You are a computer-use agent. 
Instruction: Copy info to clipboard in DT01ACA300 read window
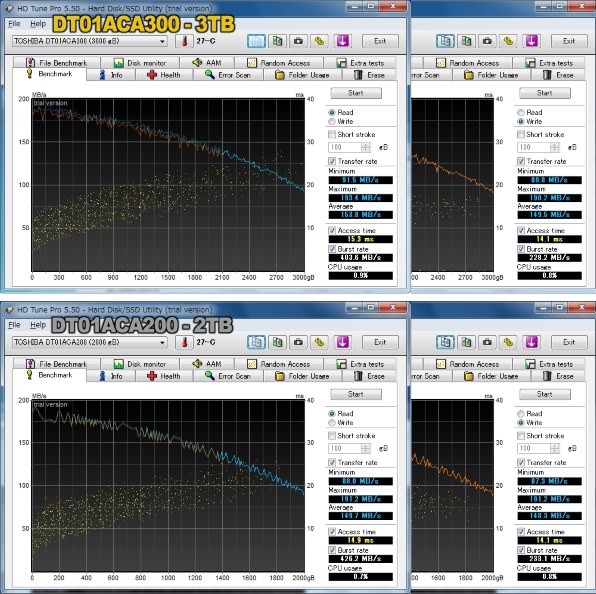[x=256, y=41]
